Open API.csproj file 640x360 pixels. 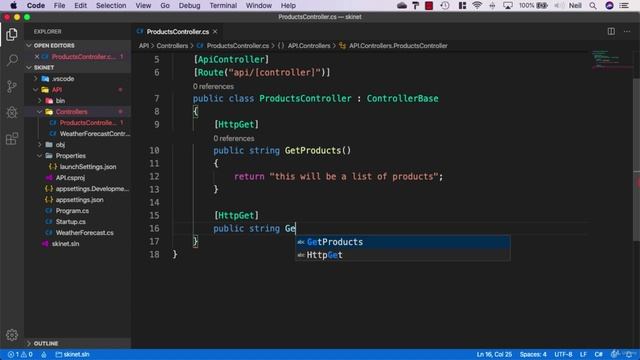[70, 178]
